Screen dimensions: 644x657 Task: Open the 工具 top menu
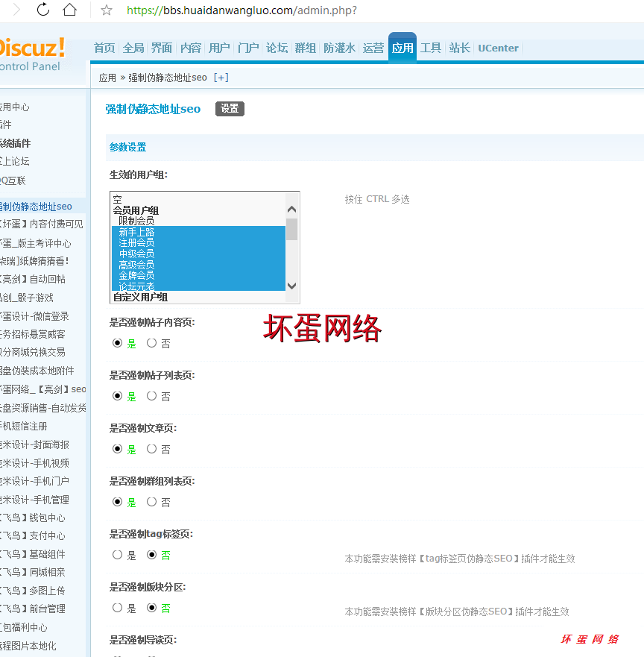pos(431,48)
